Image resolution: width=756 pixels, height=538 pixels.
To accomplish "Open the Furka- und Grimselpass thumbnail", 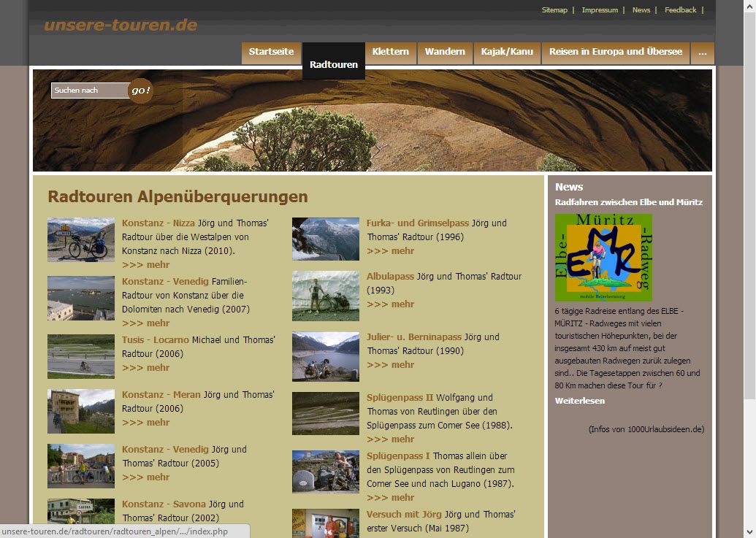I will click(x=326, y=239).
